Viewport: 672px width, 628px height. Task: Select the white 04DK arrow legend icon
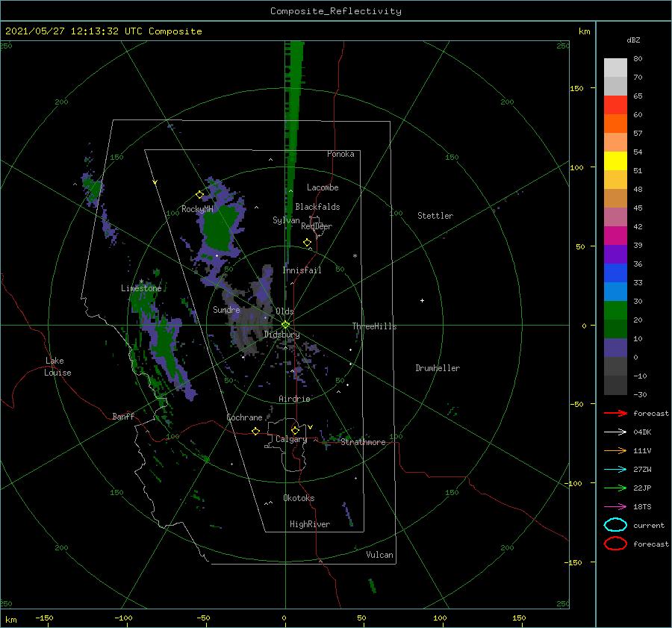(x=615, y=432)
